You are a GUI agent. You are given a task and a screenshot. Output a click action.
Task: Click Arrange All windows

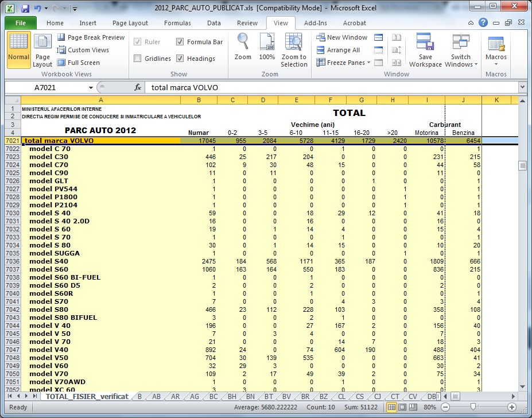click(x=338, y=50)
